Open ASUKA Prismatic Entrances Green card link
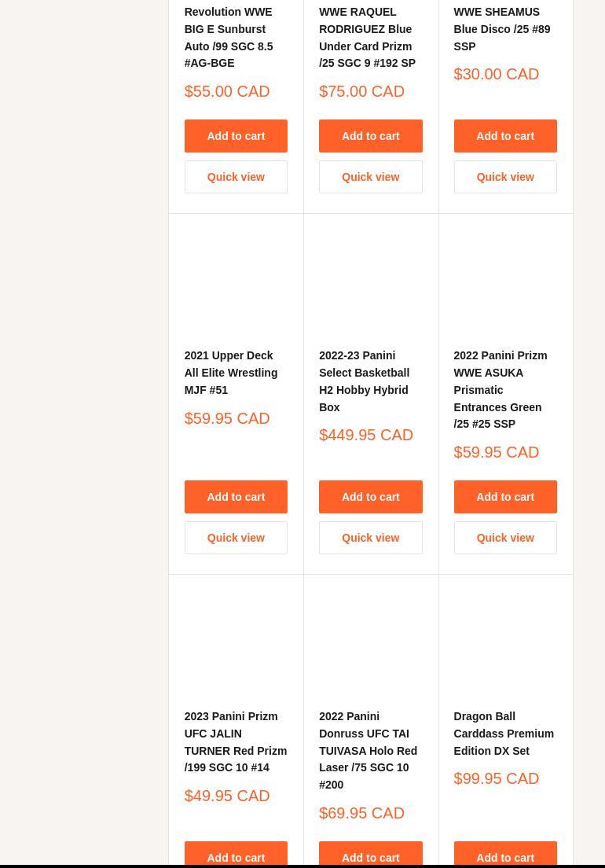The height and width of the screenshot is (868, 605). [500, 389]
